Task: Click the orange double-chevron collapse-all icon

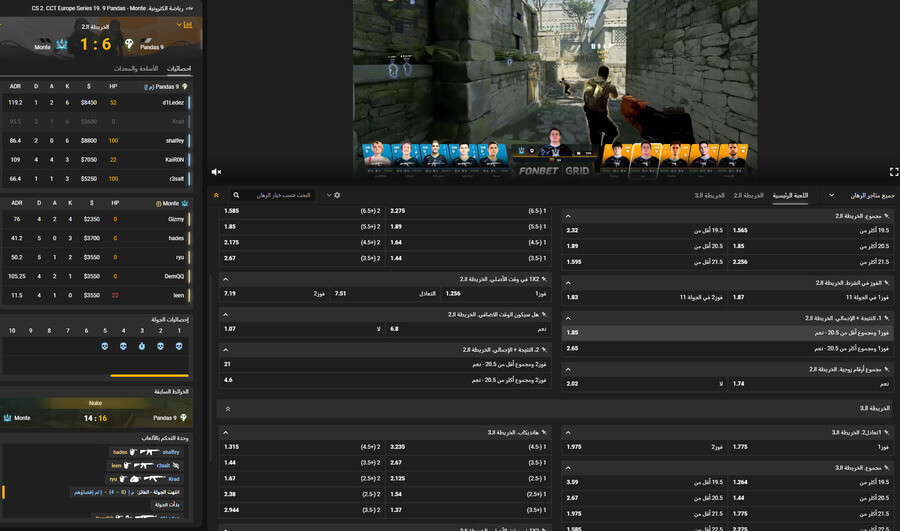Action: (216, 195)
